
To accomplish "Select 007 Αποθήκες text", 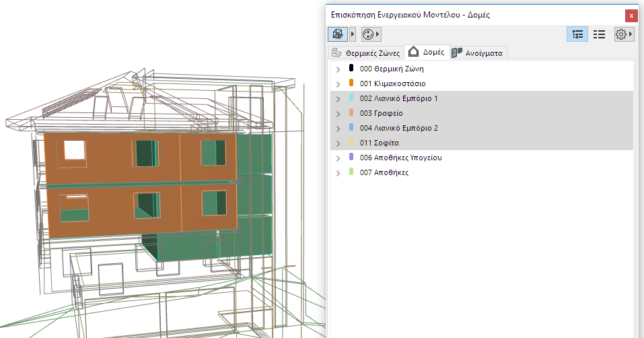I will [x=384, y=172].
